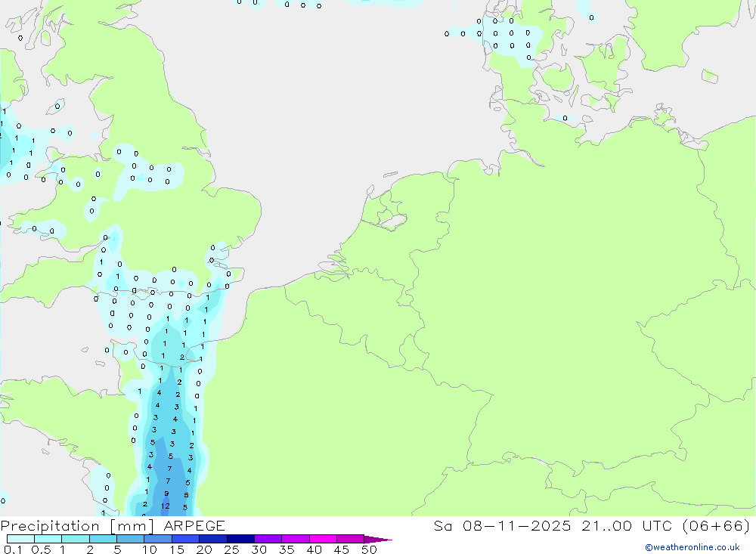Image resolution: width=756 pixels, height=554 pixels.
Task: Click the '10' legend scale label
Action: (150, 549)
